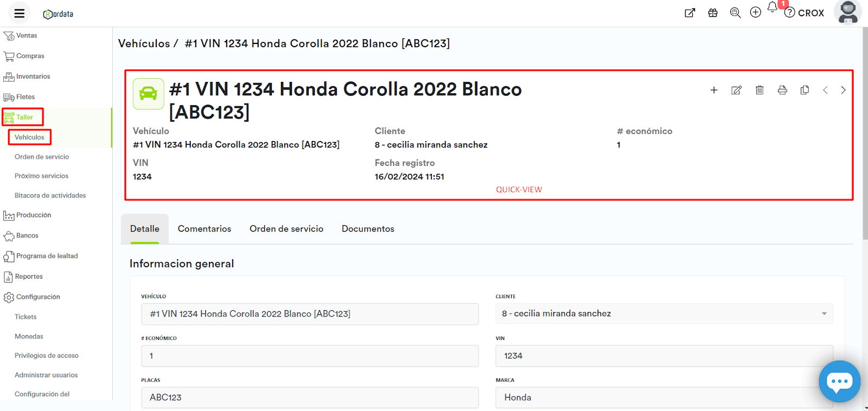This screenshot has width=868, height=411.
Task: Open Bitacora de actividades in sidebar
Action: (x=50, y=196)
